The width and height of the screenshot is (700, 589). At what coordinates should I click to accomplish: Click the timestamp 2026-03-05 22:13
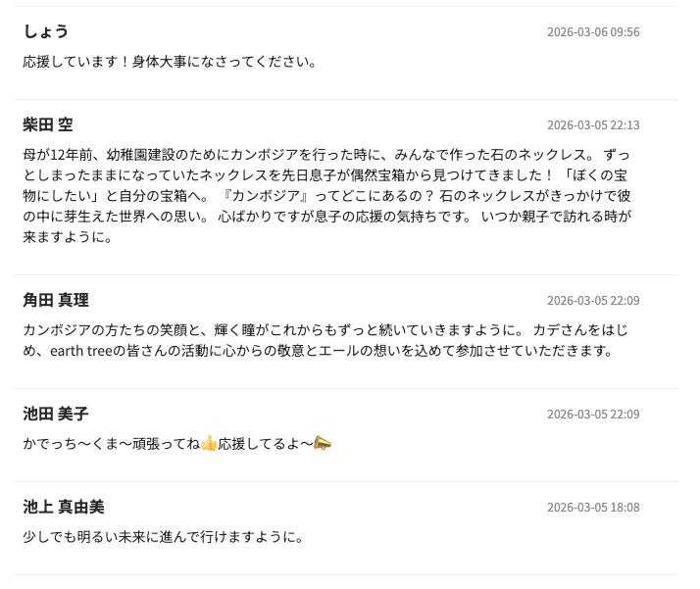point(592,125)
